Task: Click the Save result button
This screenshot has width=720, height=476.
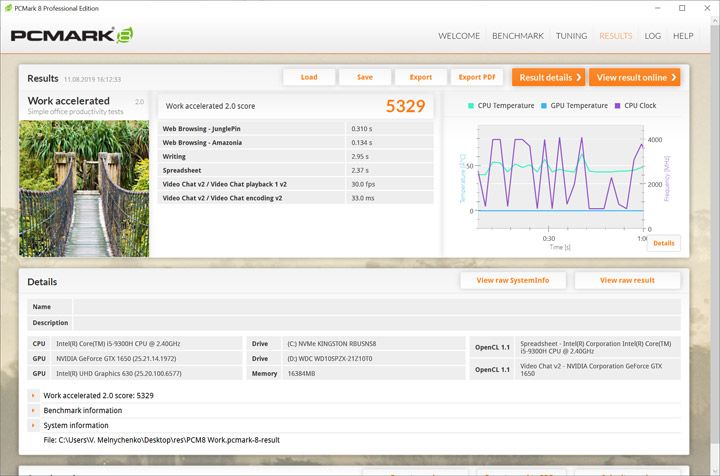Action: coord(365,77)
